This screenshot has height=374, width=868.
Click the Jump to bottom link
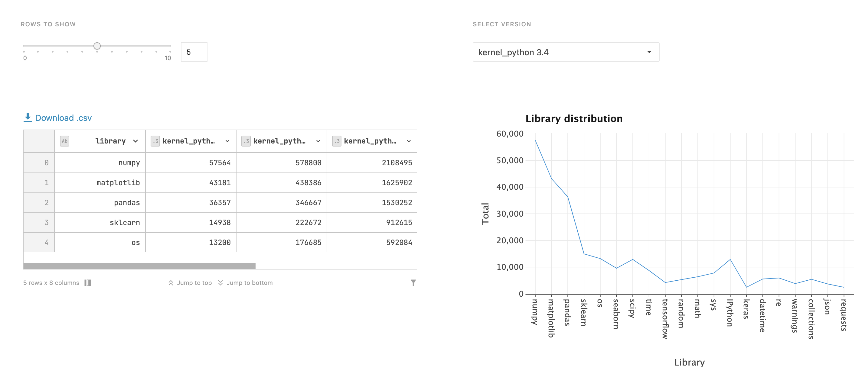[x=250, y=282]
